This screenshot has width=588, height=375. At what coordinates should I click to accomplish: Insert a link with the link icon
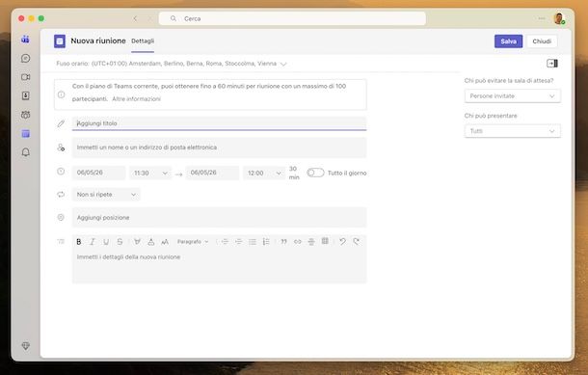coord(298,242)
